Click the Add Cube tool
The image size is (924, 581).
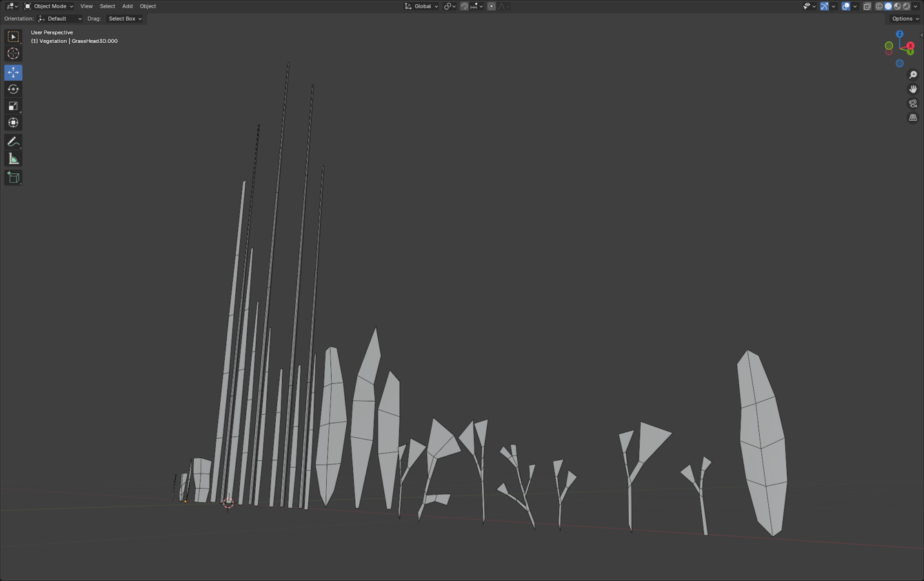pyautogui.click(x=13, y=177)
